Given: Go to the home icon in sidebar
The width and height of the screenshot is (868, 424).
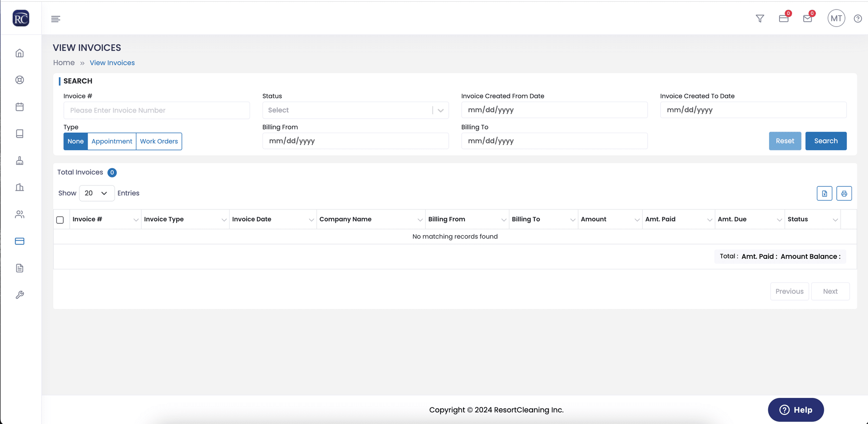Looking at the screenshot, I should click(x=20, y=53).
